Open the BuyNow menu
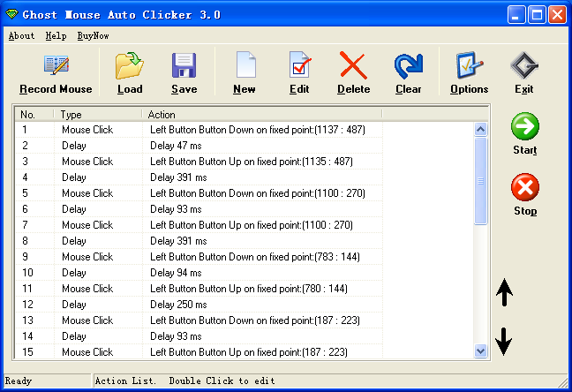The width and height of the screenshot is (572, 392). [93, 36]
